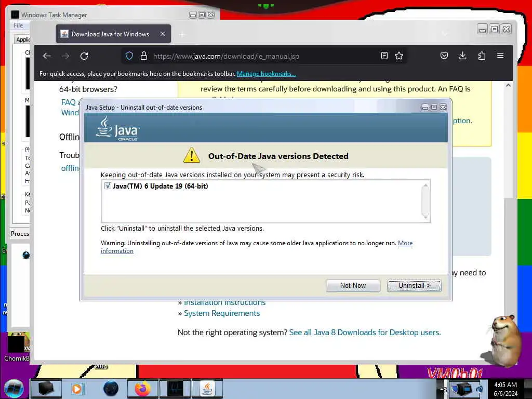This screenshot has width=532, height=399.
Task: Open tracking protection shield icon
Action: (129, 56)
